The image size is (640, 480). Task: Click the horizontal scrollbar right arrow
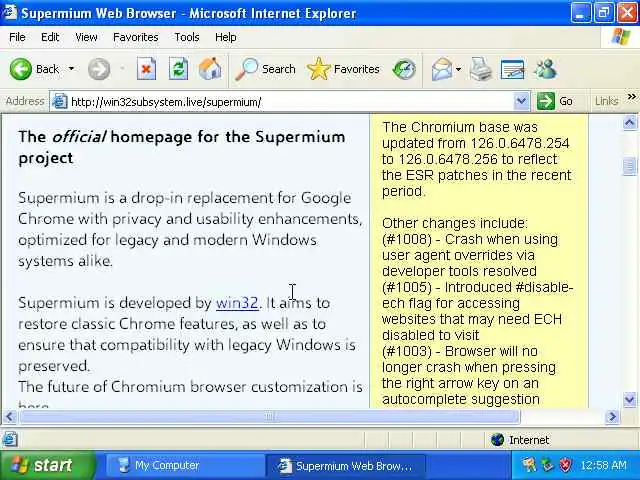pos(612,416)
